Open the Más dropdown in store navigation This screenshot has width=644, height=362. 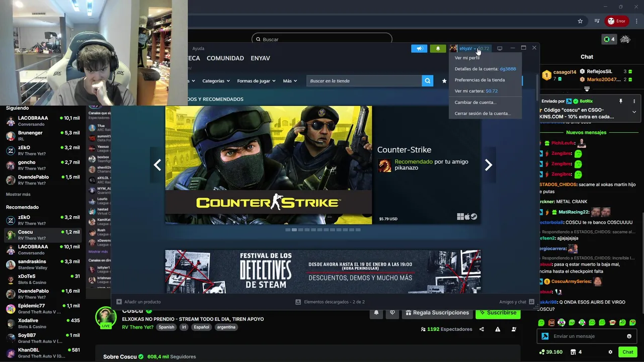tap(290, 81)
